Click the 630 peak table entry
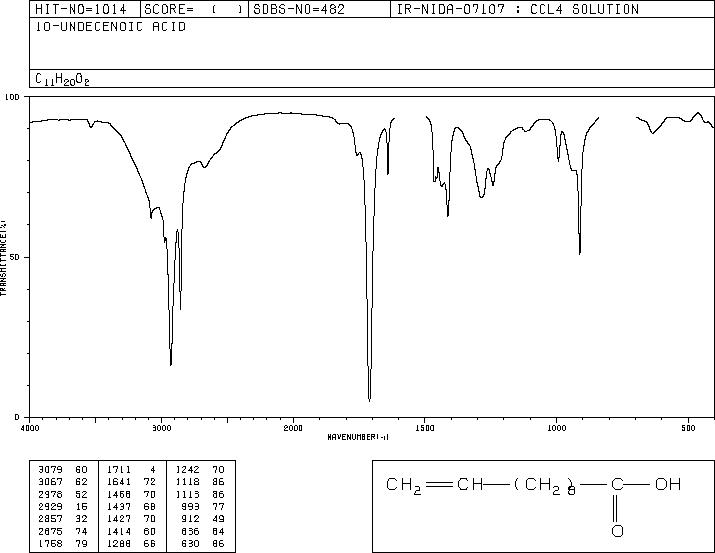This screenshot has height=553, width=715. coord(191,543)
